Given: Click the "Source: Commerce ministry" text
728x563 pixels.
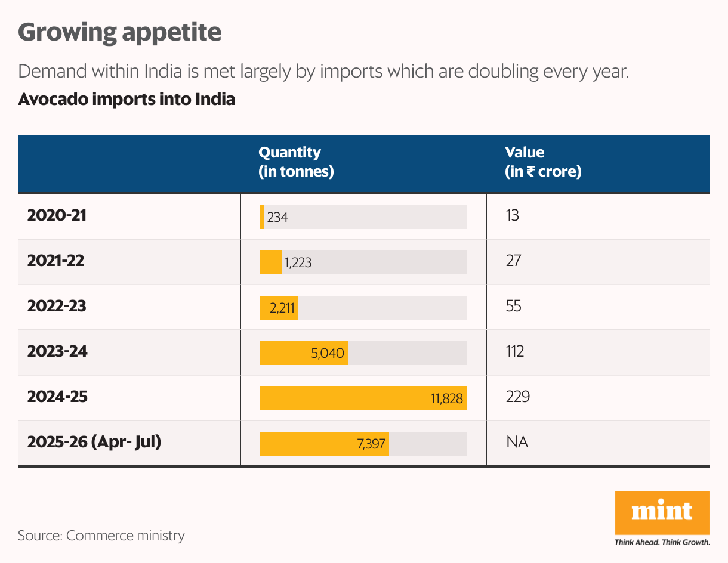Looking at the screenshot, I should (101, 536).
